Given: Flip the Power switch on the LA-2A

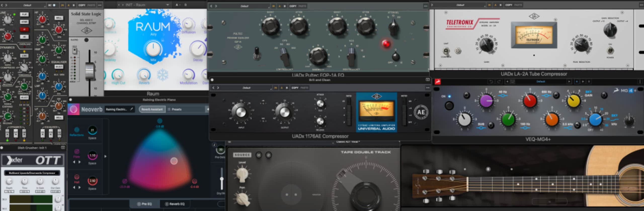Looking at the screenshot, I should [x=610, y=51].
